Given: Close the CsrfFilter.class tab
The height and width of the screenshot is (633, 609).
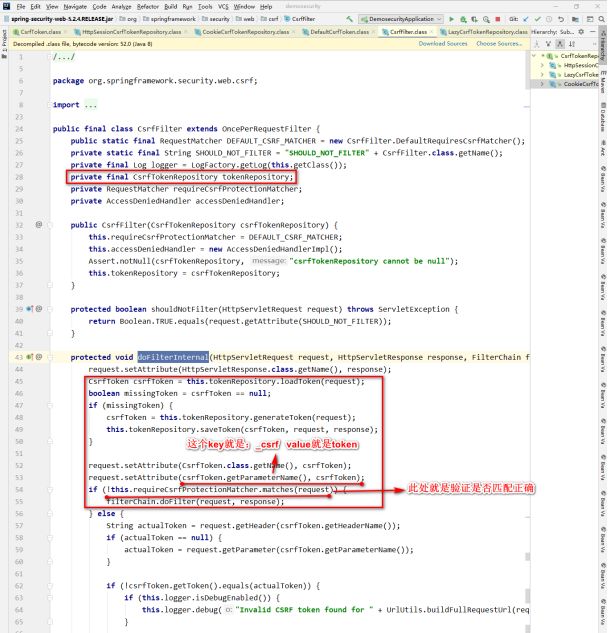Looking at the screenshot, I should pyautogui.click(x=431, y=31).
